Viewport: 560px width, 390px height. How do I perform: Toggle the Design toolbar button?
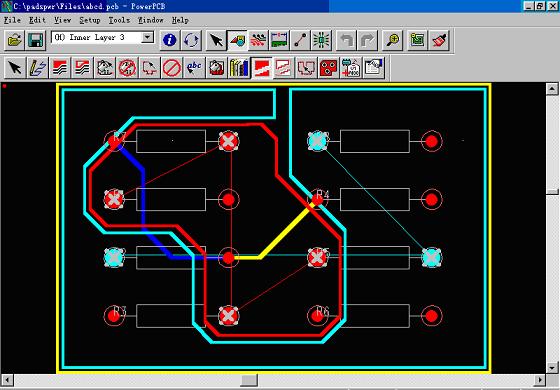point(258,40)
